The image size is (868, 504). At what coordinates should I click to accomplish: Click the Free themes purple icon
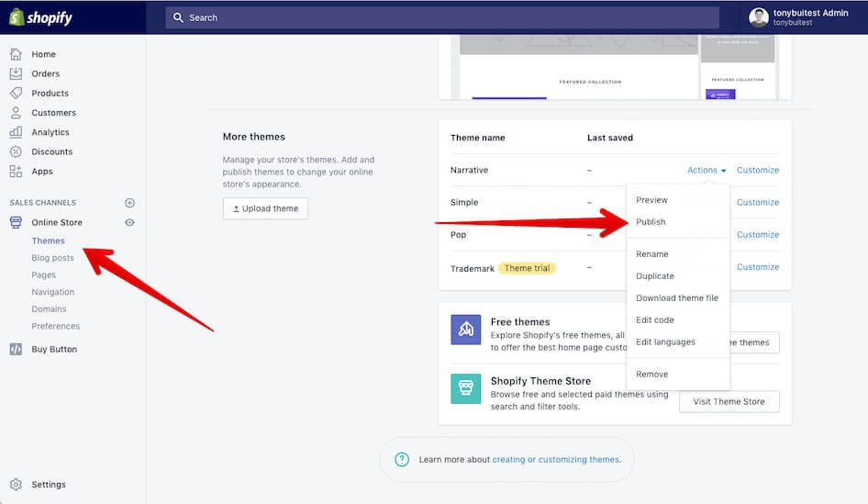pyautogui.click(x=465, y=330)
